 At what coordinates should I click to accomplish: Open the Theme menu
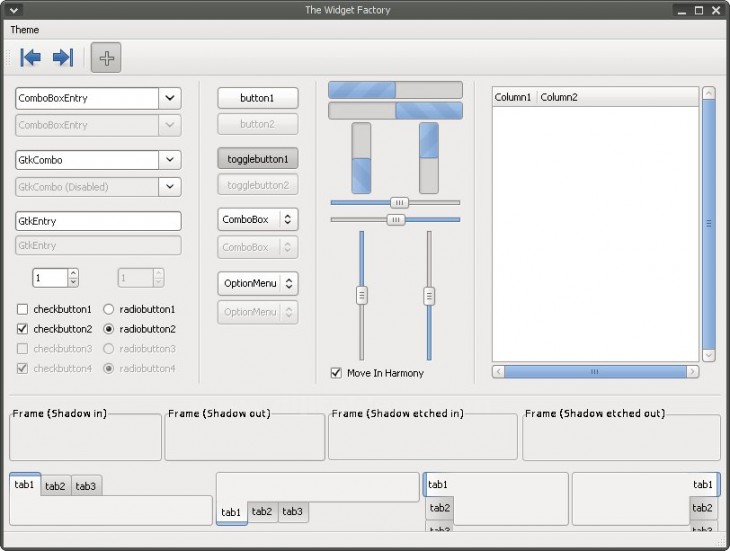tap(25, 30)
